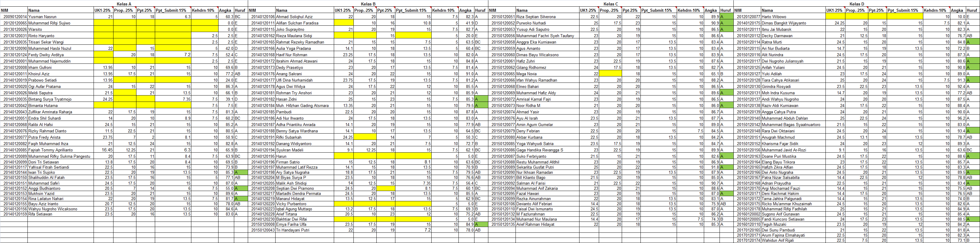
Task: Click Iwan Tri Sujoko's green Huruf cell
Action: (x=241, y=173)
